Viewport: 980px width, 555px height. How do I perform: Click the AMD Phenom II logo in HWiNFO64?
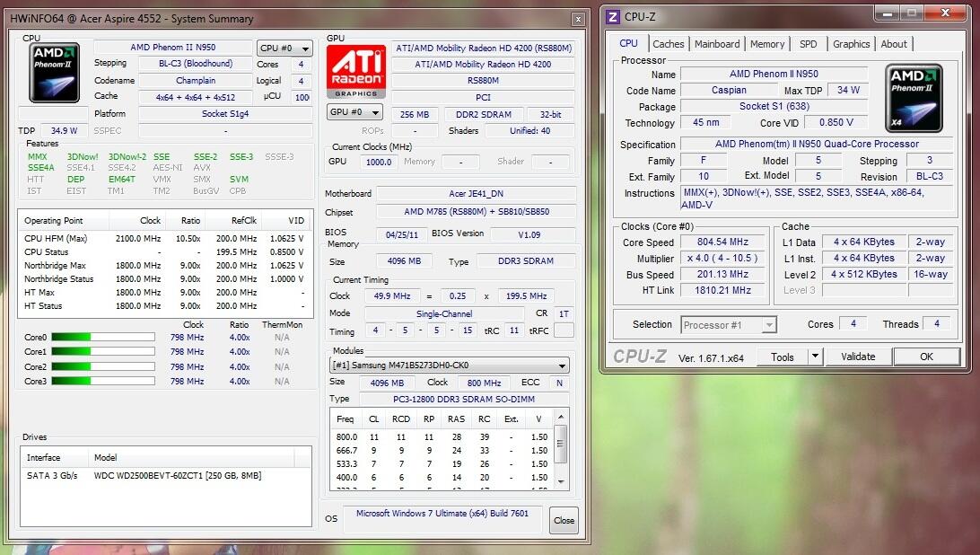coord(55,73)
